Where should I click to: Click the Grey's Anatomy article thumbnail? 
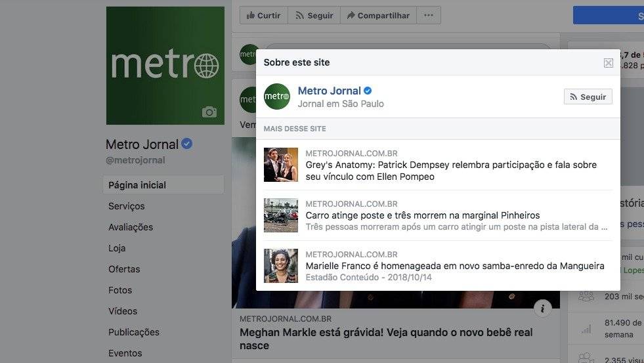point(281,165)
